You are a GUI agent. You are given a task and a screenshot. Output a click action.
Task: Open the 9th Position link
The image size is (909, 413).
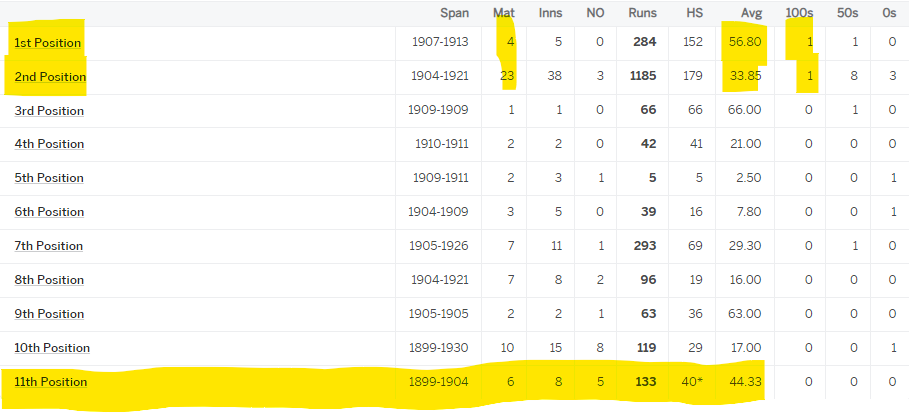point(49,314)
